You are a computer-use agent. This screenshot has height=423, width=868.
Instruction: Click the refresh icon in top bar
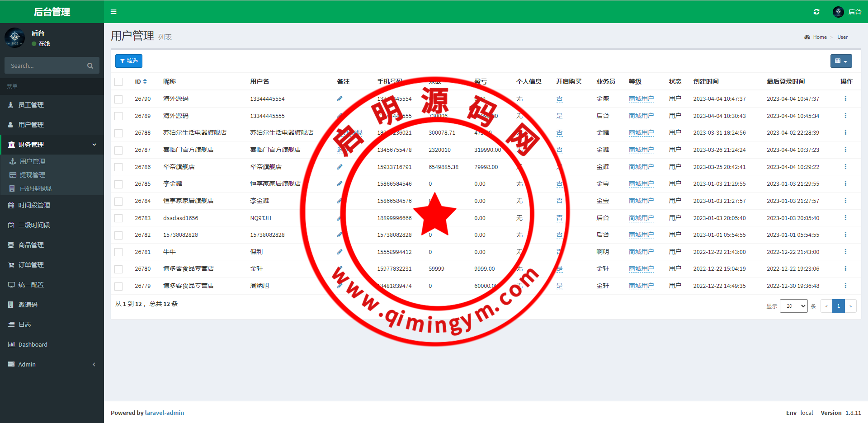816,12
